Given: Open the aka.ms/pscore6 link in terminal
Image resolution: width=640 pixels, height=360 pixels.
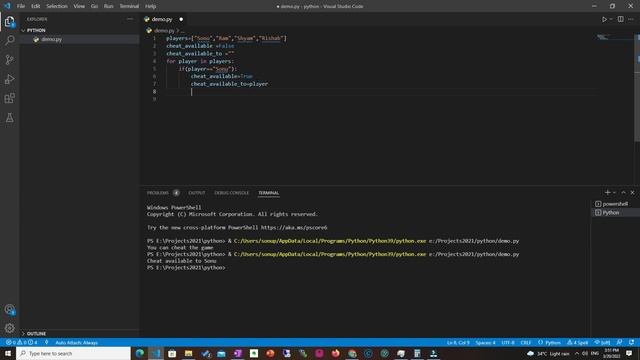Looking at the screenshot, I should [294, 227].
